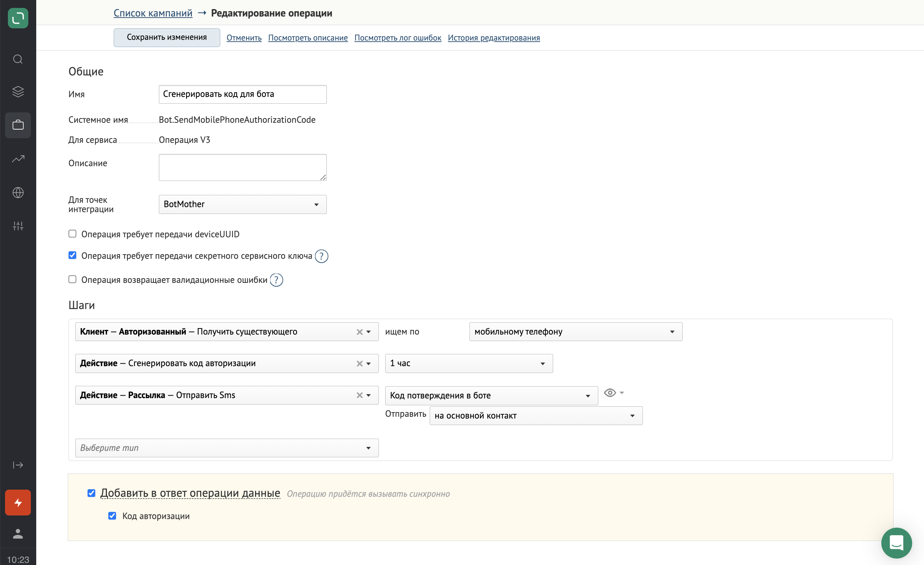Click the 'Для сервиса' label
924x565 pixels.
[93, 140]
